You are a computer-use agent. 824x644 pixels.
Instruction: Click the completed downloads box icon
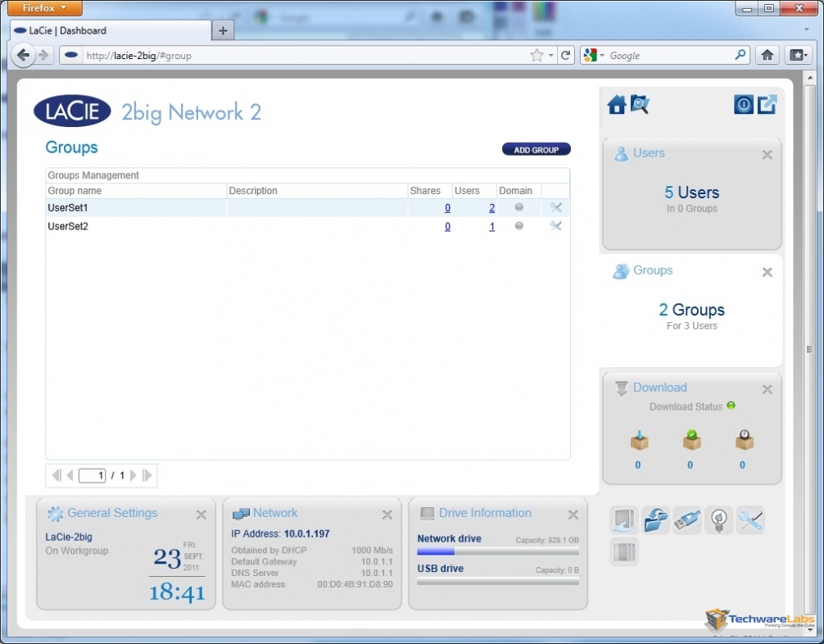(x=691, y=440)
